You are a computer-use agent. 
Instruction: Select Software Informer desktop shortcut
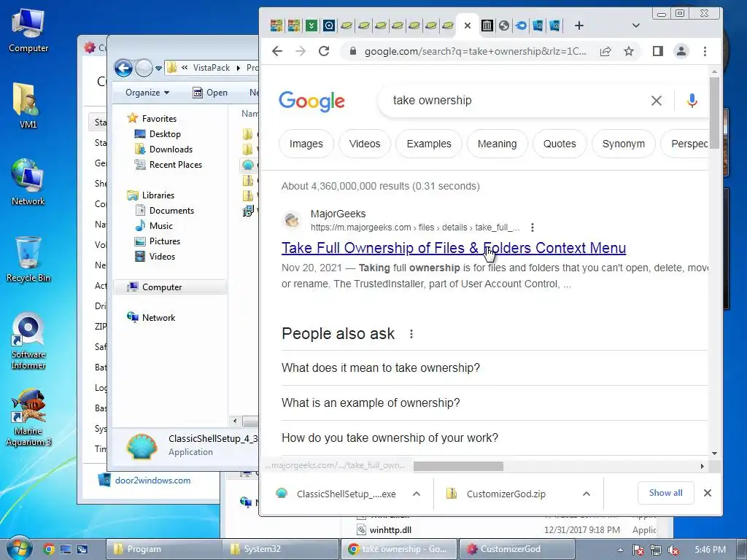click(x=28, y=341)
